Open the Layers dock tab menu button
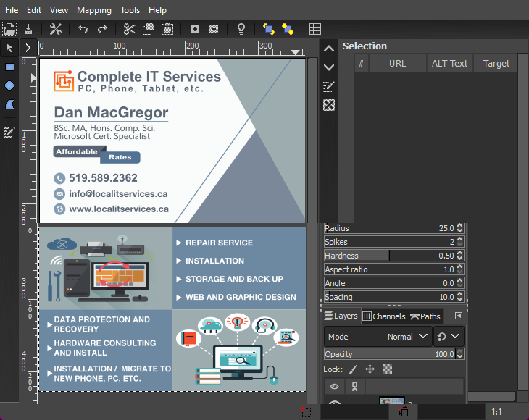529x420 pixels. point(458,316)
